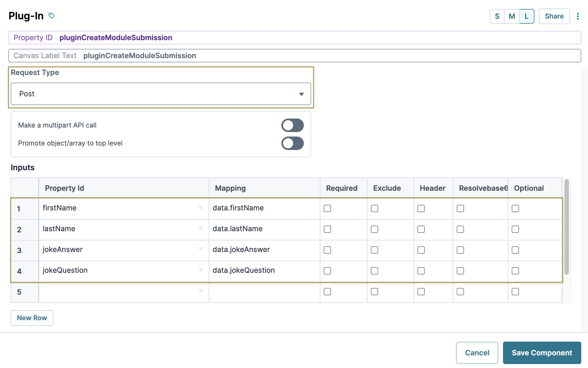This screenshot has height=368, width=588.
Task: Click the Cancel button
Action: [477, 353]
